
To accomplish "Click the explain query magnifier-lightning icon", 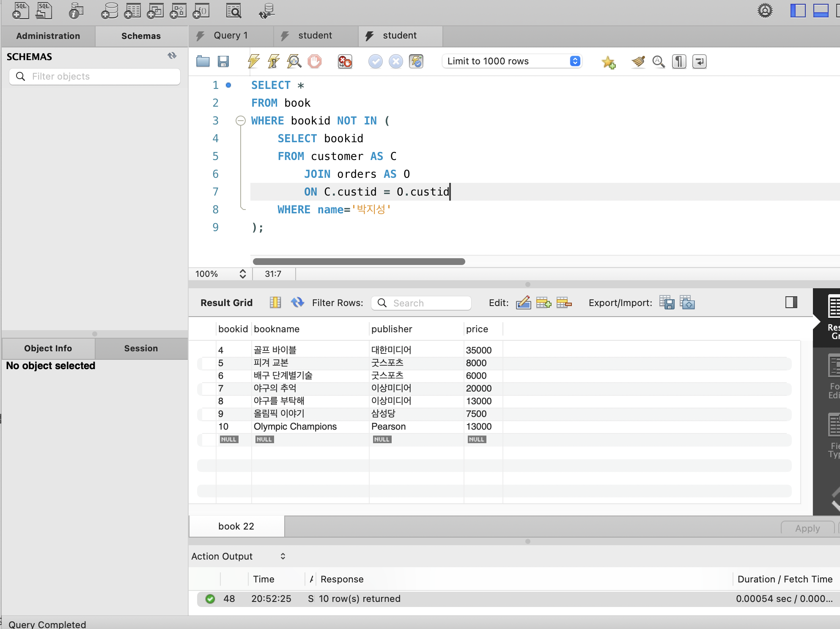I will [294, 61].
